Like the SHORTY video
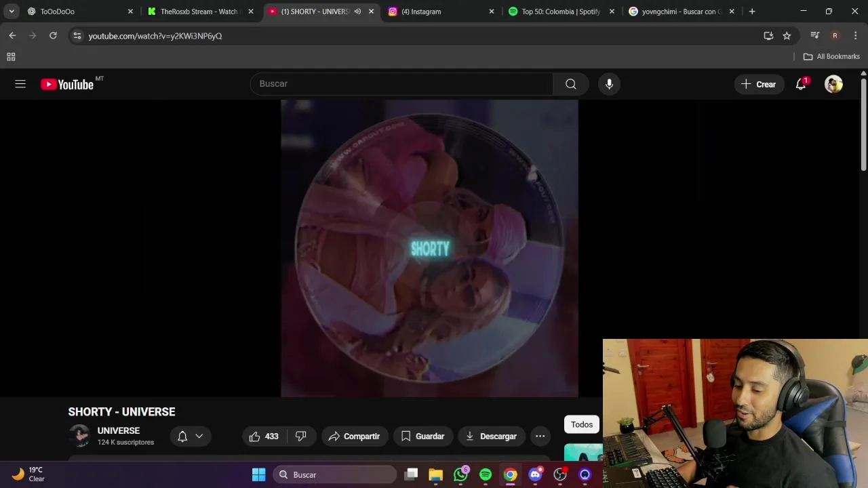Viewport: 868px width, 488px height. 264,436
